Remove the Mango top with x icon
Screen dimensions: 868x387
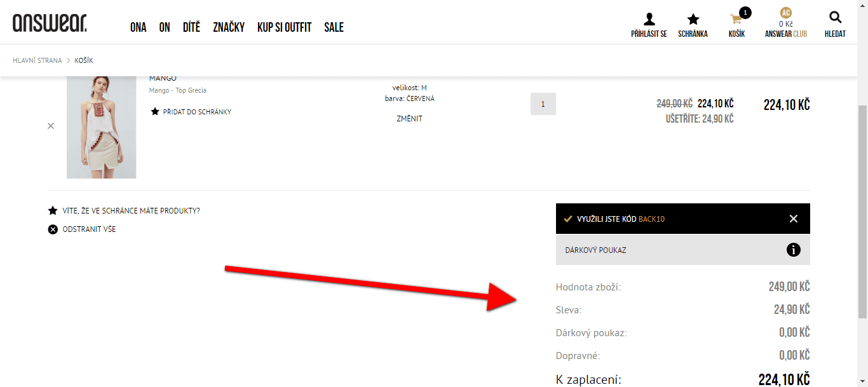(x=51, y=126)
